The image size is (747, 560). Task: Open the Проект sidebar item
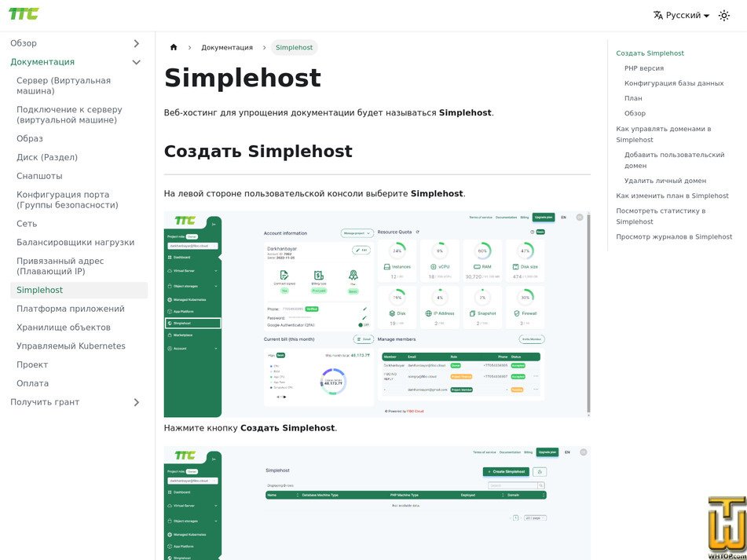point(32,364)
